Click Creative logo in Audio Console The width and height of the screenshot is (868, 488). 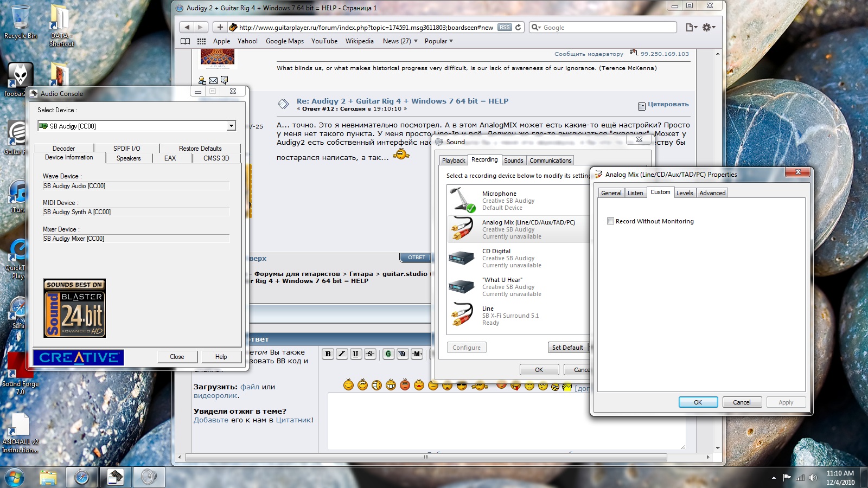tap(78, 357)
